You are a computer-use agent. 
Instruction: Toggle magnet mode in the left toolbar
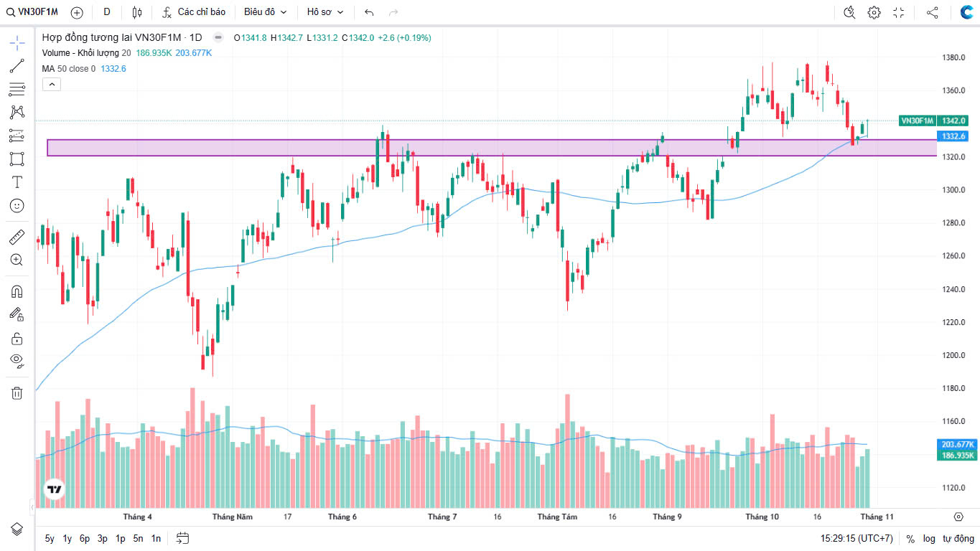[x=17, y=291]
